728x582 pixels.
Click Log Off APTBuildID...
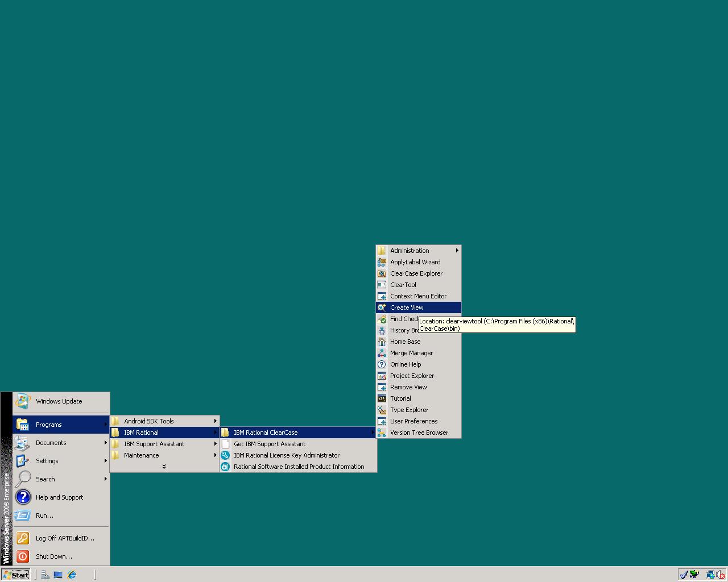point(61,538)
